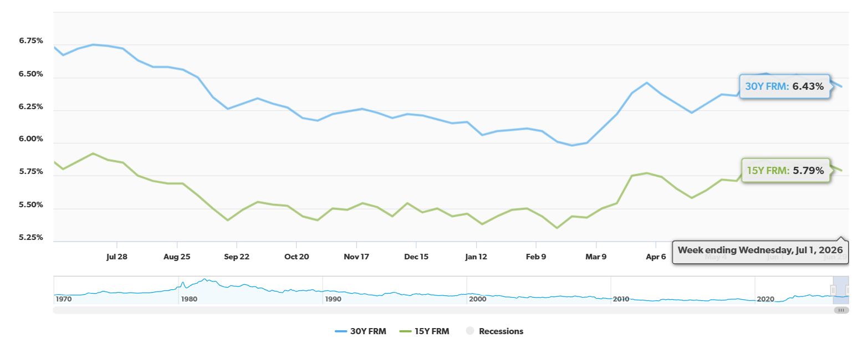Click the 6.75% y-axis label
Image resolution: width=868 pixels, height=358 pixels.
click(x=30, y=41)
